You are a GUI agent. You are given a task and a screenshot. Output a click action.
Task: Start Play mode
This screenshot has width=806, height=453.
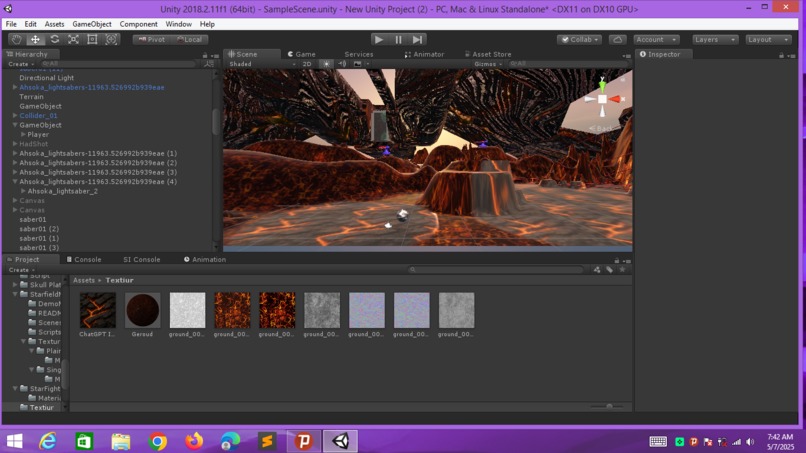pos(379,40)
